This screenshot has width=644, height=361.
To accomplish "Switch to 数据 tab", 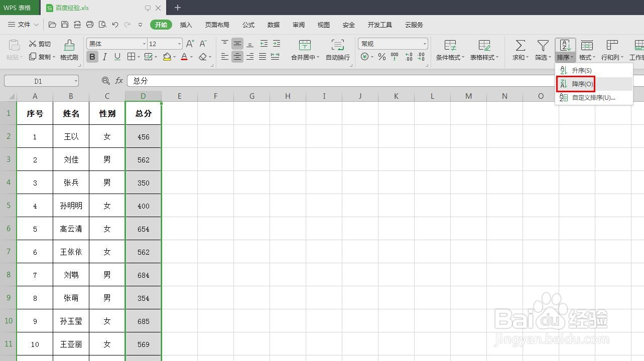I will 274,25.
